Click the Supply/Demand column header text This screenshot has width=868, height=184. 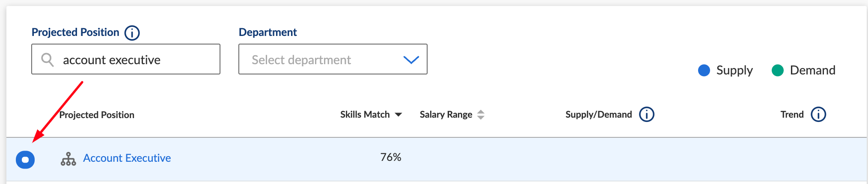click(598, 114)
